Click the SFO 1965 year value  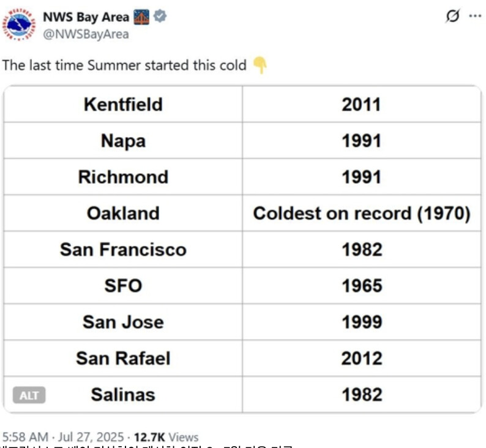(x=362, y=286)
